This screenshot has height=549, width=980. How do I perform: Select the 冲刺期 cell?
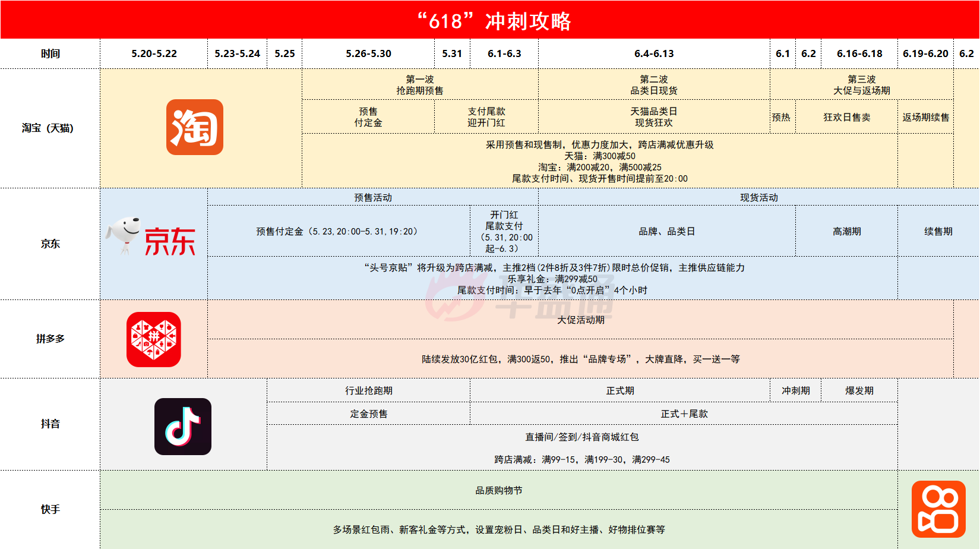point(796,390)
